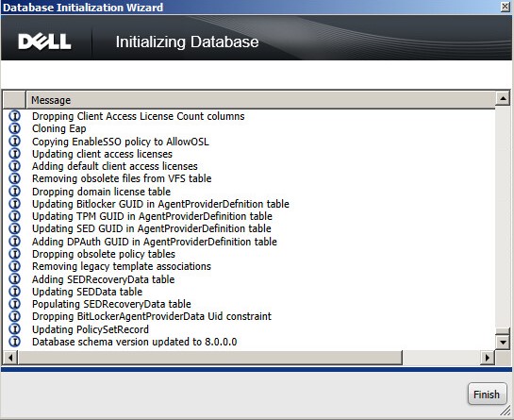
Task: Click info icon for Copying EnableSSO policy
Action: pos(14,141)
